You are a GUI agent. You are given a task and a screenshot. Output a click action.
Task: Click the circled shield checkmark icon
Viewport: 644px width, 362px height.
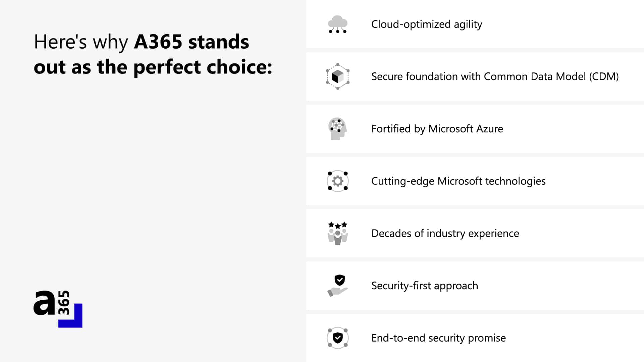tap(338, 338)
